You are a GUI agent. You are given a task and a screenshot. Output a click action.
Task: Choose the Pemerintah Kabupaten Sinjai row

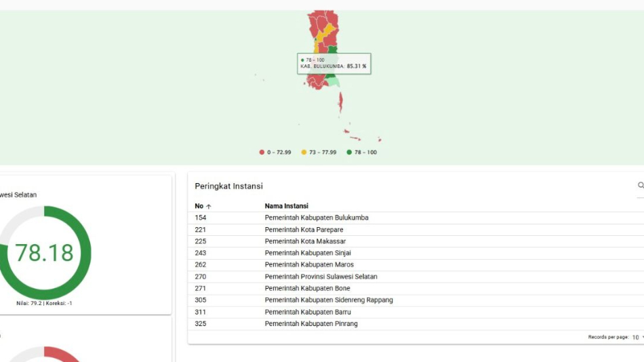(308, 253)
